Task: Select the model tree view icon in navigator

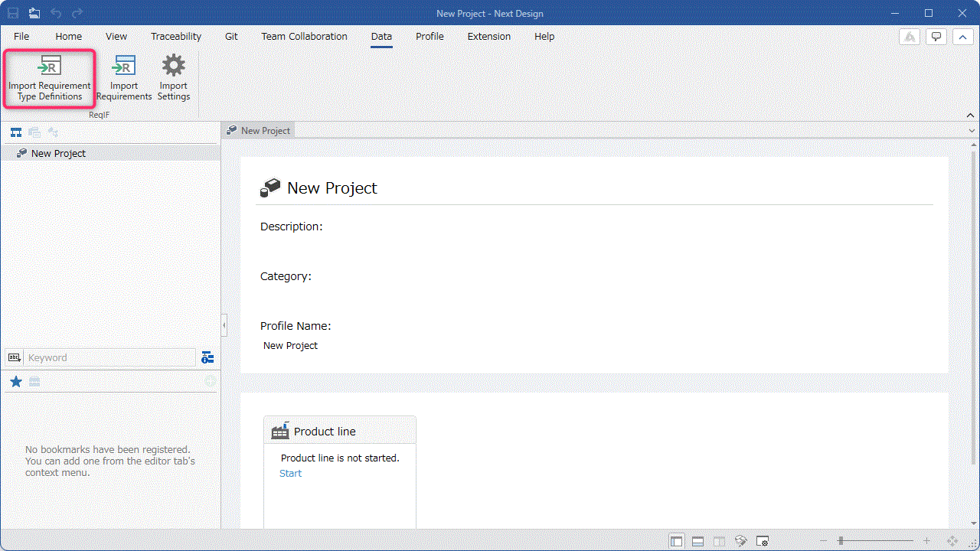Action: 16,132
